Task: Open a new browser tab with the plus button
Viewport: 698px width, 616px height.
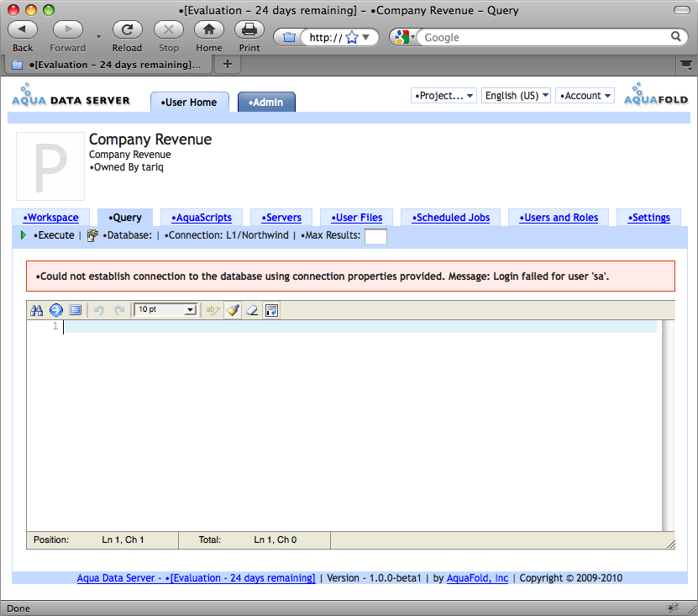Action: coord(228,64)
